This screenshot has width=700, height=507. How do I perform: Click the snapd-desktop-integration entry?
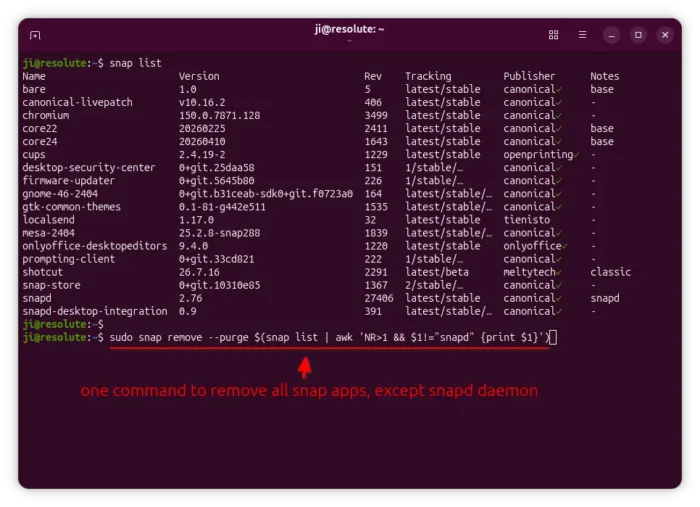95,311
